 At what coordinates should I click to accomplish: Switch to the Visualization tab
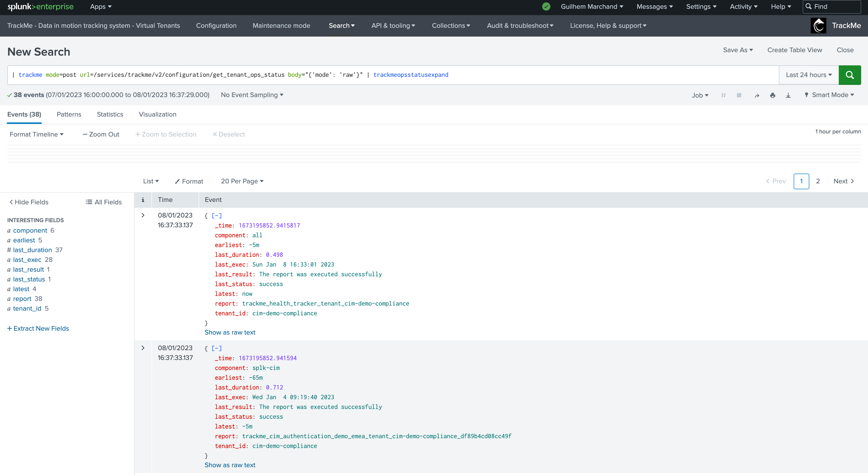(157, 114)
